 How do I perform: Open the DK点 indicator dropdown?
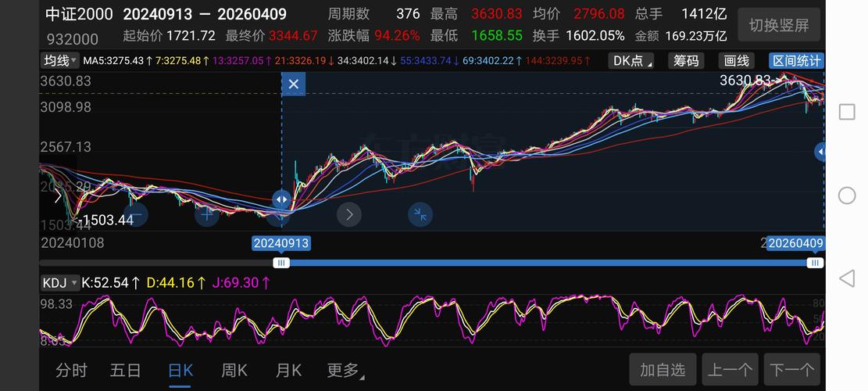[631, 61]
